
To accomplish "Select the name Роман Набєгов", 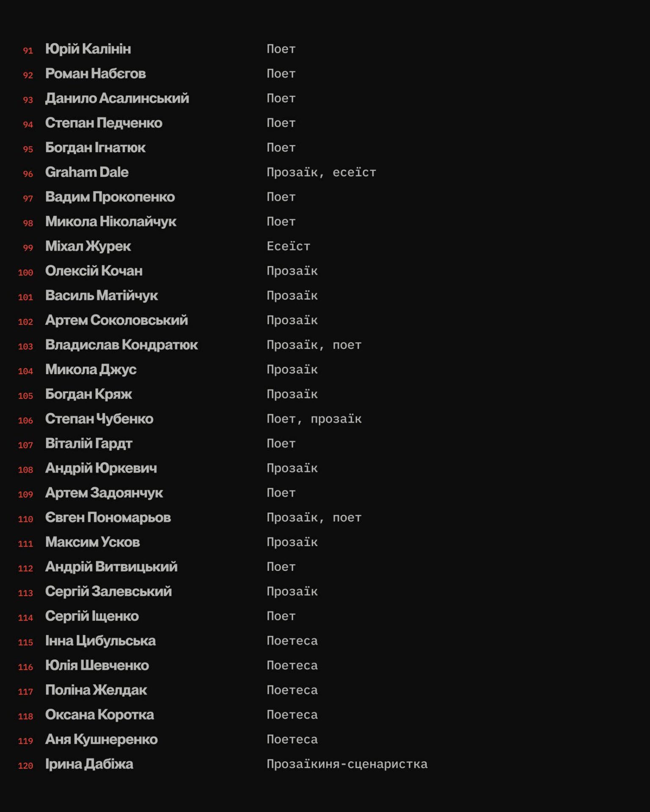I will tap(96, 74).
